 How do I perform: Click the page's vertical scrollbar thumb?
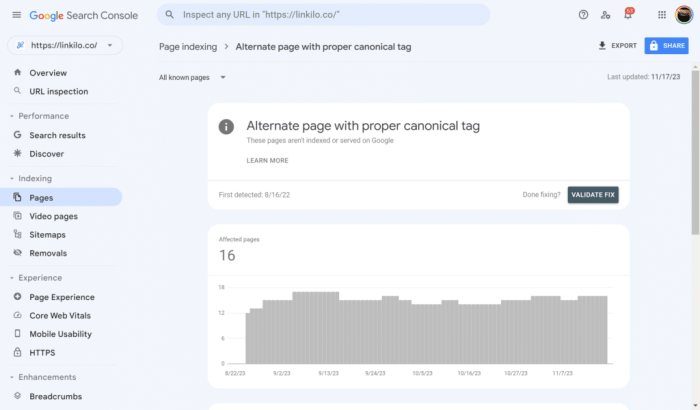[696, 152]
